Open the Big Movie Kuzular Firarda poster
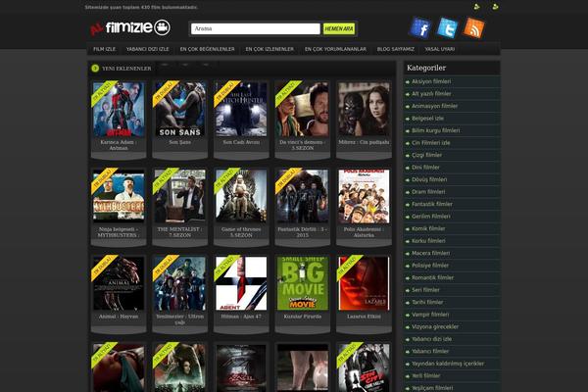 pos(303,283)
